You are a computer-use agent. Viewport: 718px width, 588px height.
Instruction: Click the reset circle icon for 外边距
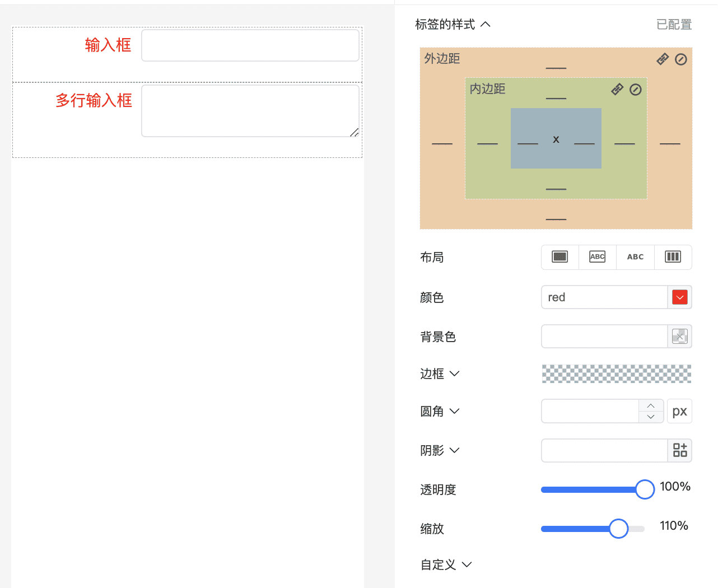(x=681, y=59)
